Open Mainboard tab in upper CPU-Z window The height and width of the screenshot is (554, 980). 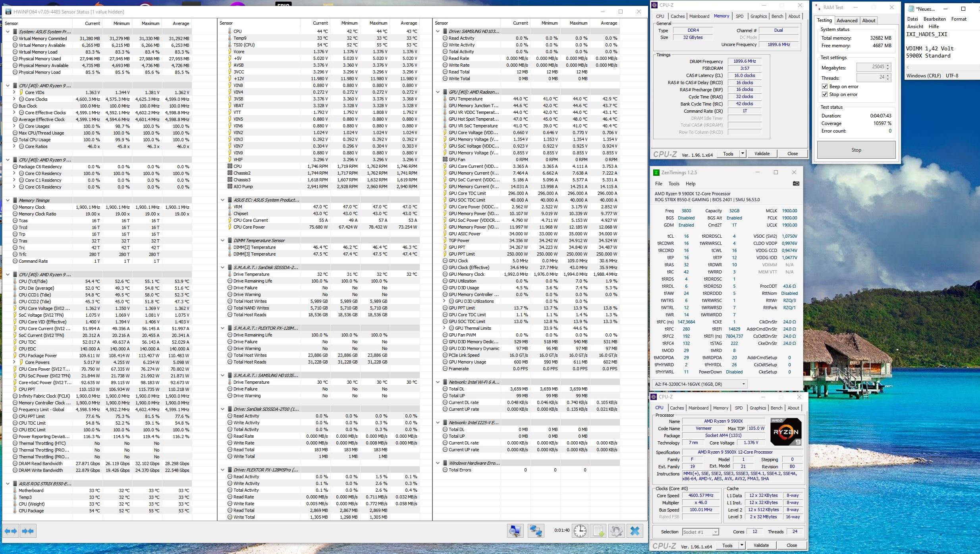point(699,16)
